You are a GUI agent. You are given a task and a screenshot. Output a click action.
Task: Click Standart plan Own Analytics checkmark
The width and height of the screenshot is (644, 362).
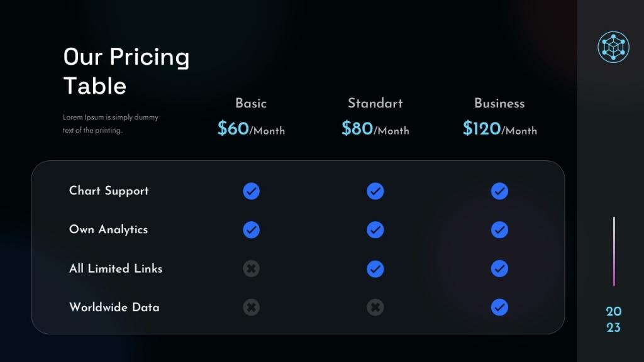pos(375,230)
